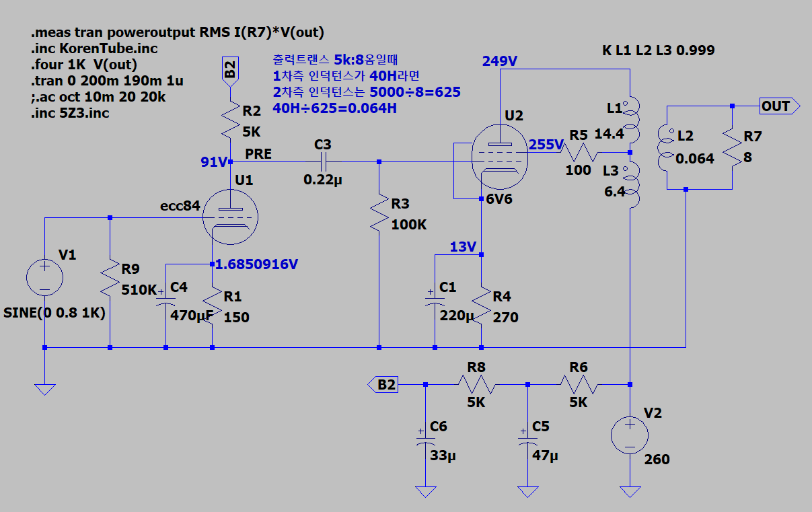This screenshot has width=812, height=512.
Task: Click the C3 coupling capacitor symbol
Action: [323, 162]
